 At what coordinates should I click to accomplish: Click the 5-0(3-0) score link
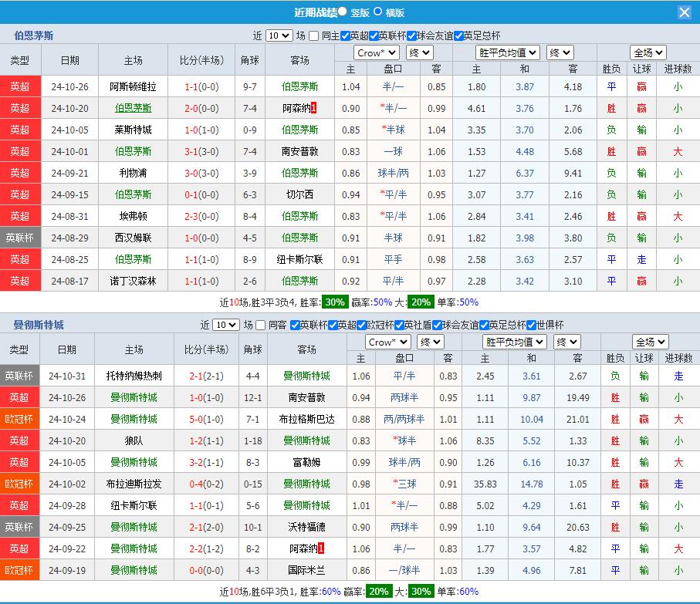pos(205,419)
